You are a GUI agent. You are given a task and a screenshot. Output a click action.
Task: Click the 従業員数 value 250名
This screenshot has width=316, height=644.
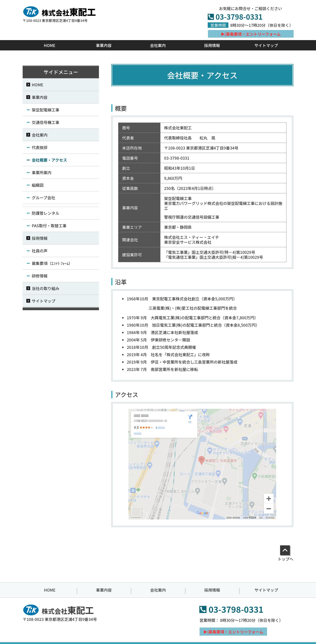(190, 188)
